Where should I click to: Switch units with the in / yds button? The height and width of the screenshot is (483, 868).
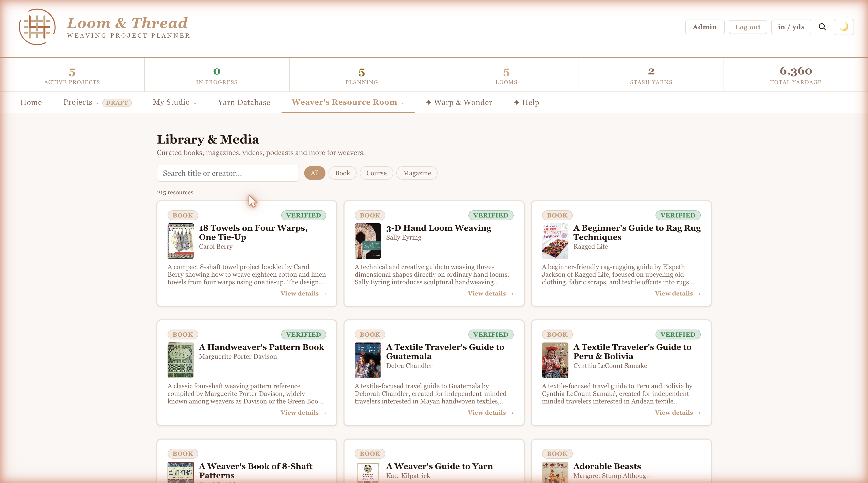point(791,27)
